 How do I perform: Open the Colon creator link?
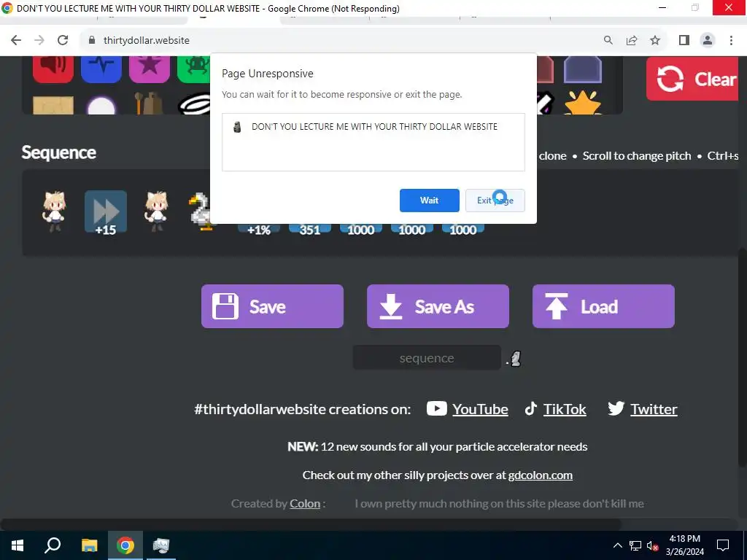click(x=305, y=503)
